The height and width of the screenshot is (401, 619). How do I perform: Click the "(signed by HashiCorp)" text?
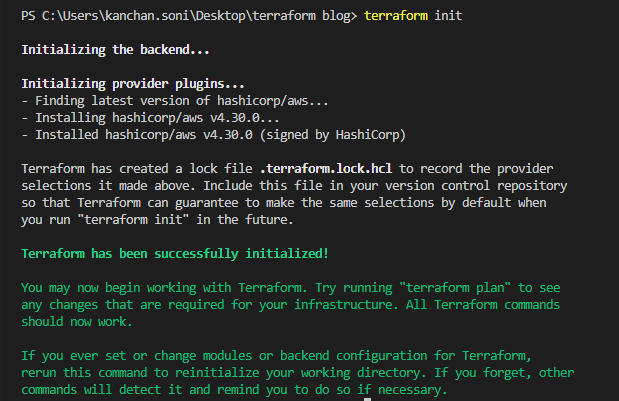point(333,135)
